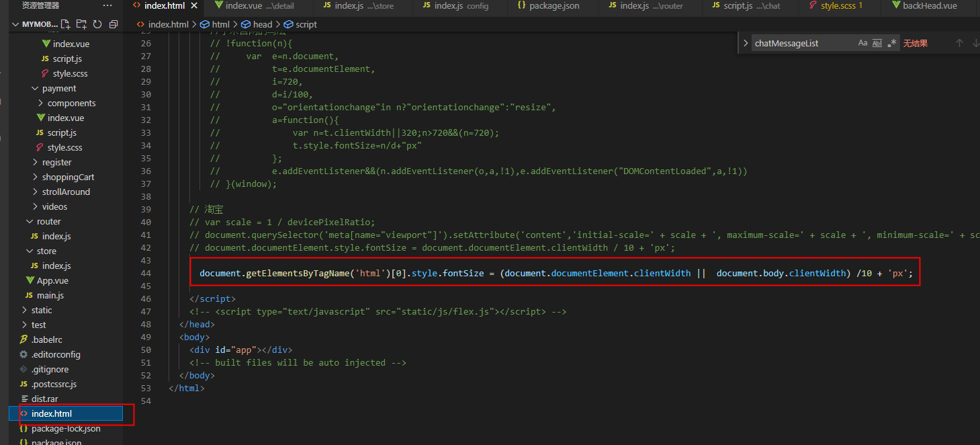The image size is (980, 445).
Task: Open the .gitignore file
Action: tap(50, 370)
